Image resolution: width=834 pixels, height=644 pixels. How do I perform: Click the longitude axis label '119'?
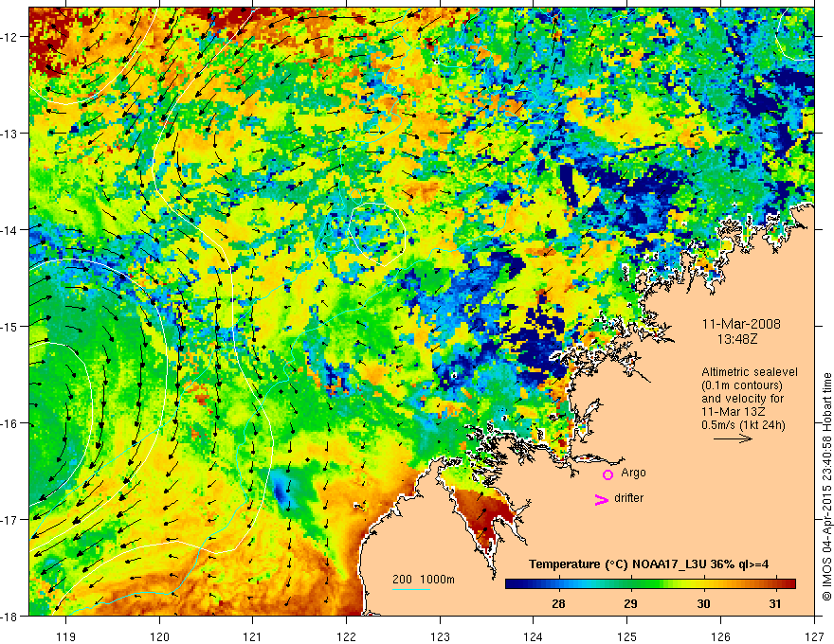65,636
